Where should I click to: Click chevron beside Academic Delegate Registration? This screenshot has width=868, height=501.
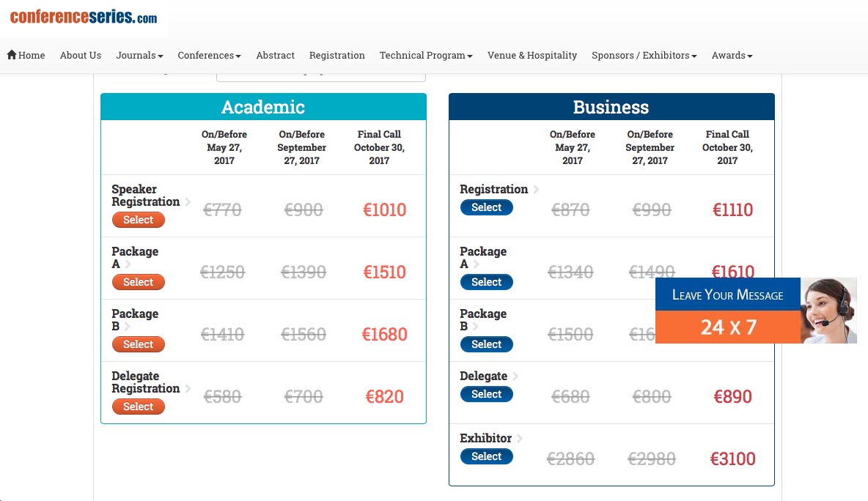[188, 389]
